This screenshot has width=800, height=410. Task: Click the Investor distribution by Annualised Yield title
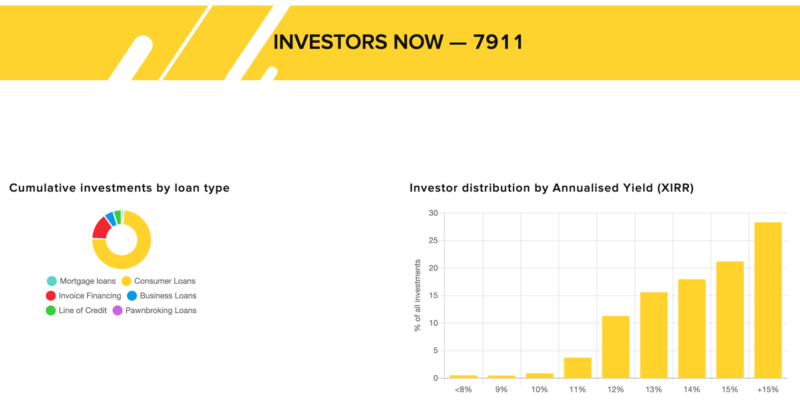(x=552, y=188)
